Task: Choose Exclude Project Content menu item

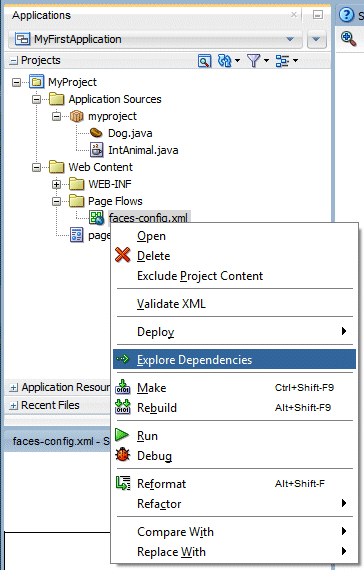Action: click(234, 276)
